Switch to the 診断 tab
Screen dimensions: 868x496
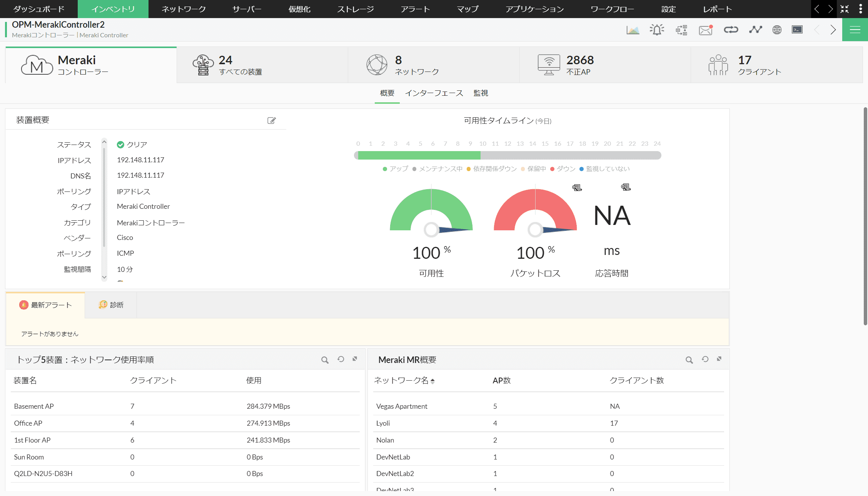[x=111, y=305]
